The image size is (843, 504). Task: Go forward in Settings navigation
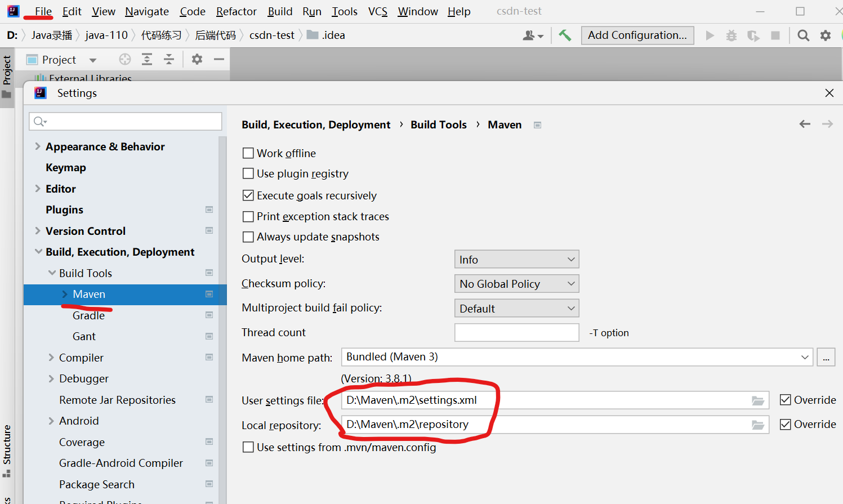[x=827, y=124]
